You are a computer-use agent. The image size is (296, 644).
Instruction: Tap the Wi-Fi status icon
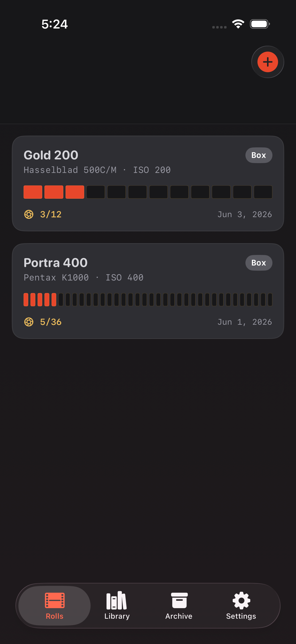[238, 24]
